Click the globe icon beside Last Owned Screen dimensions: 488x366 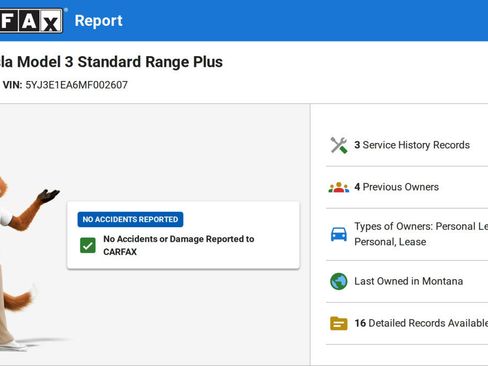pos(339,281)
